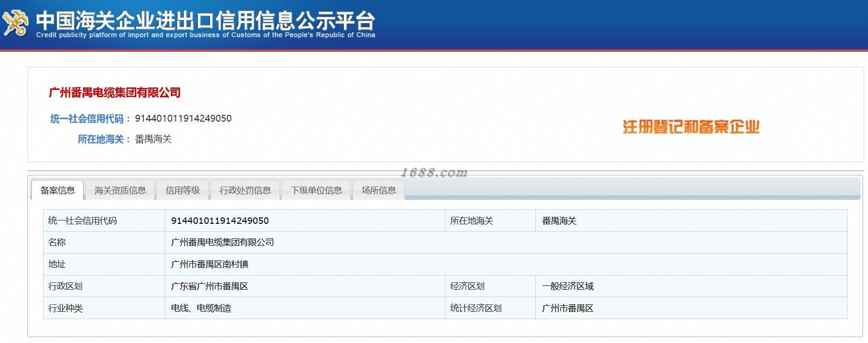This screenshot has height=343, width=868.
Task: Click the 经济区划 cell label
Action: 467,286
